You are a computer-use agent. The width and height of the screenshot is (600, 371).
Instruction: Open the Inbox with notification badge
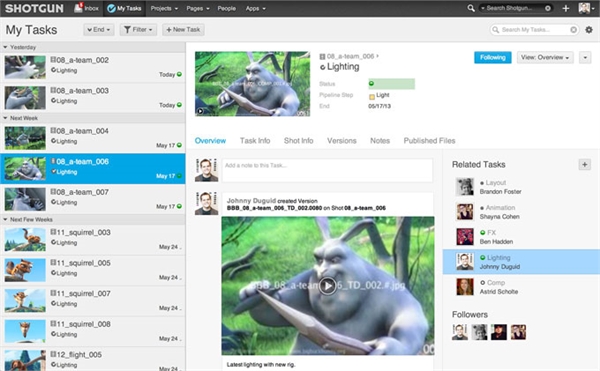coord(86,8)
